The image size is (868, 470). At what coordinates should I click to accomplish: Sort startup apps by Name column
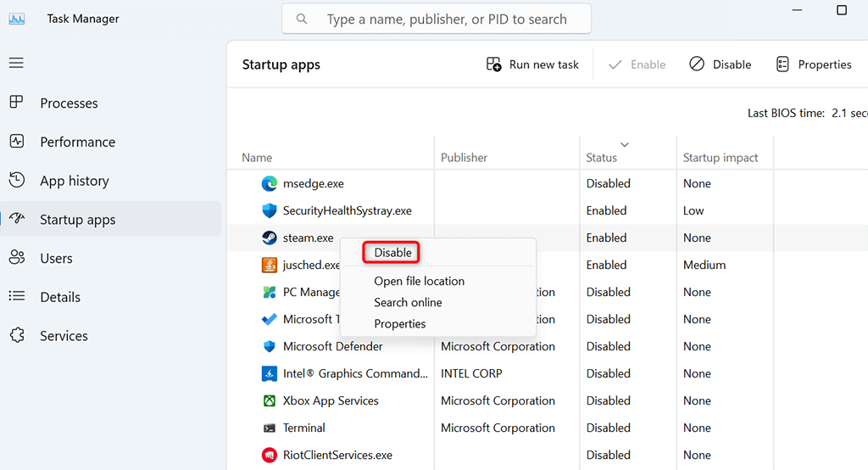coord(257,158)
